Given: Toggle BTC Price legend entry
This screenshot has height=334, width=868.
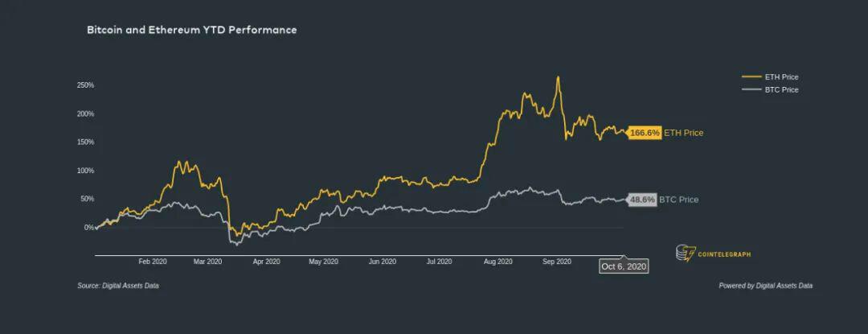Looking at the screenshot, I should tap(770, 89).
